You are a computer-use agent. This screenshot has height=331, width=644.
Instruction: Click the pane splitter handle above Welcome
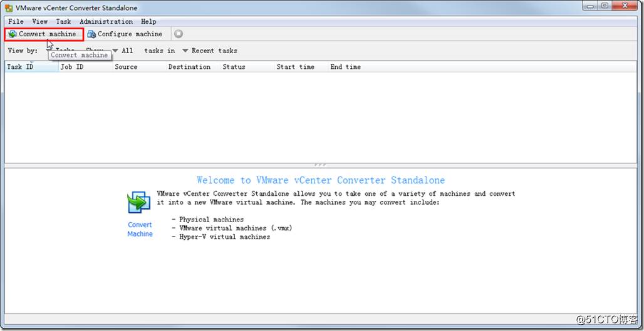(320, 165)
